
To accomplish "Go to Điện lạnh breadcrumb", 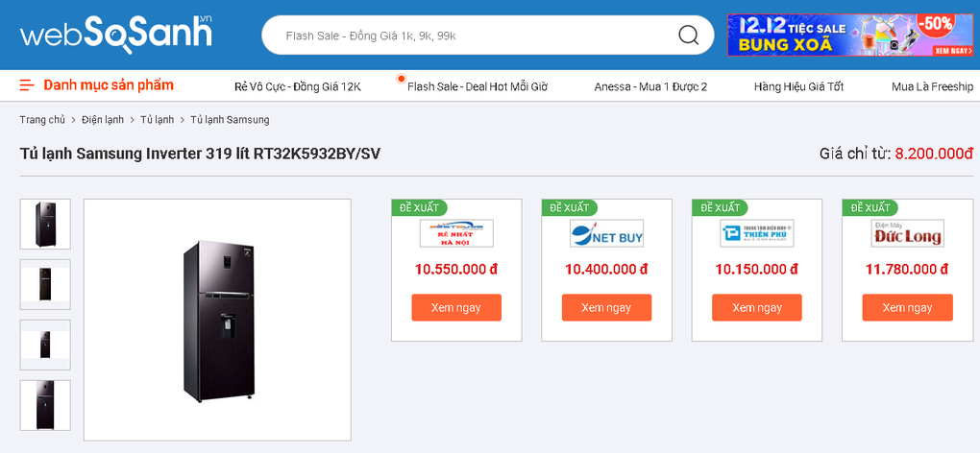I will (x=103, y=120).
